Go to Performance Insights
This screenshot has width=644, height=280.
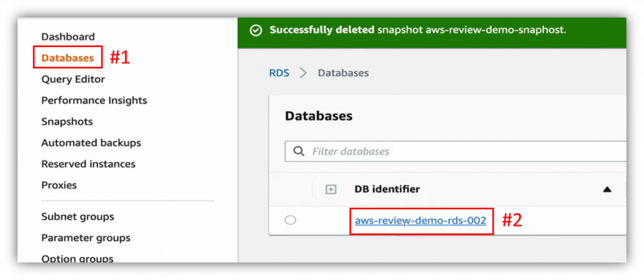94,100
